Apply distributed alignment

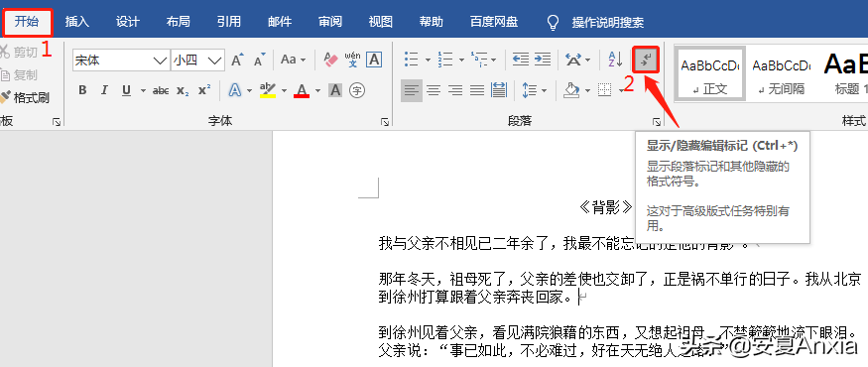[499, 89]
